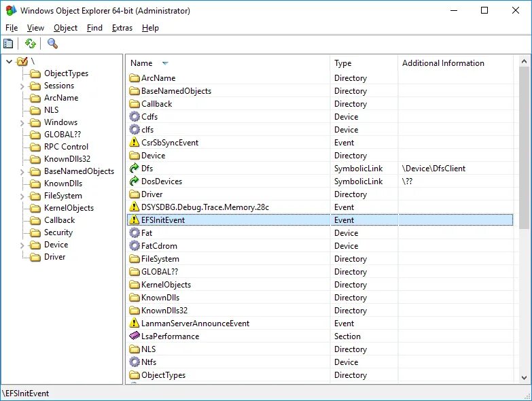Click the ObjectTypes folder icon in list
Viewport: 532px width, 401px height.
click(x=135, y=375)
